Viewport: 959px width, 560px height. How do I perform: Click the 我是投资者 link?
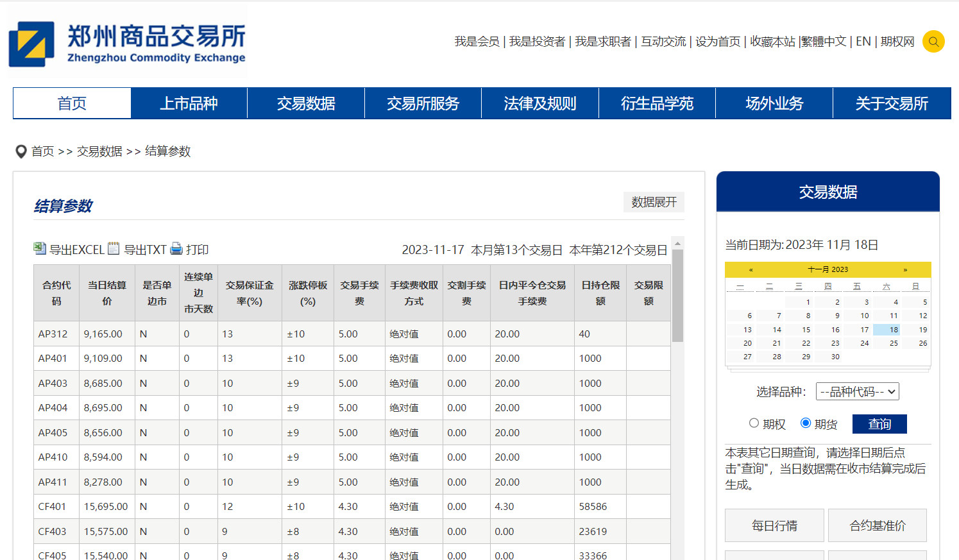(537, 42)
